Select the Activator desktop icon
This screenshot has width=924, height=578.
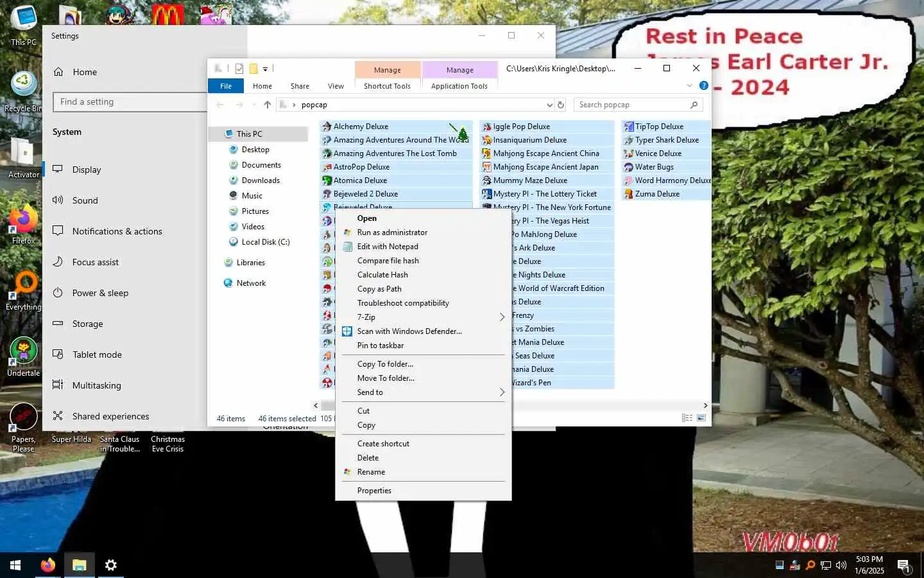click(x=24, y=158)
